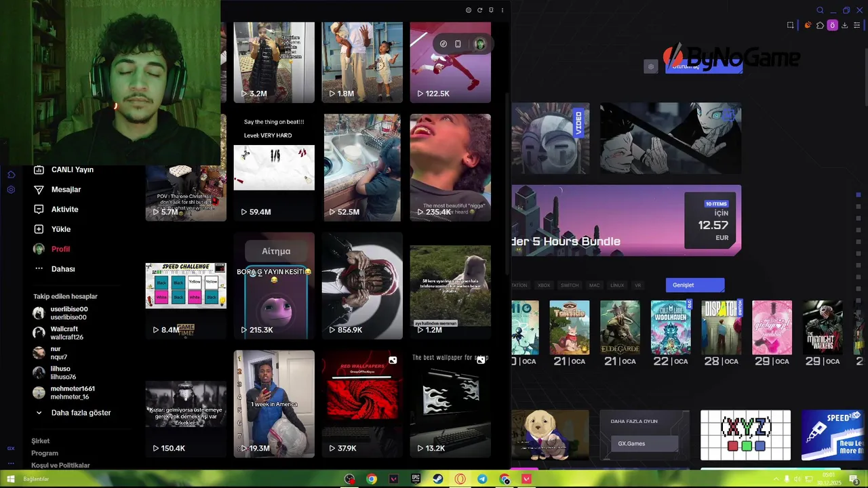
Task: Open the Mesajlar paper-plane icon
Action: point(39,190)
